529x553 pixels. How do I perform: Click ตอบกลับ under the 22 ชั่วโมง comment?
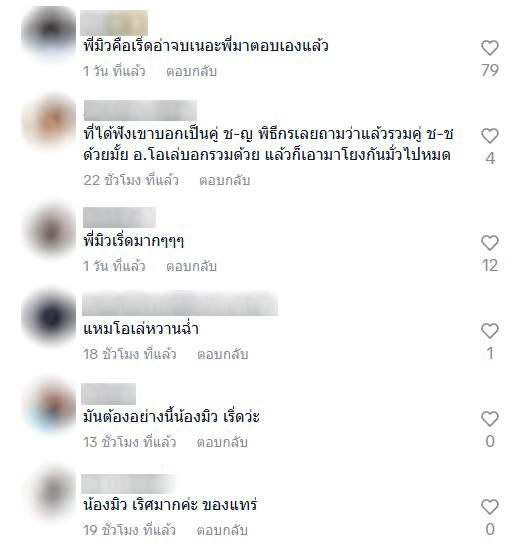click(224, 180)
